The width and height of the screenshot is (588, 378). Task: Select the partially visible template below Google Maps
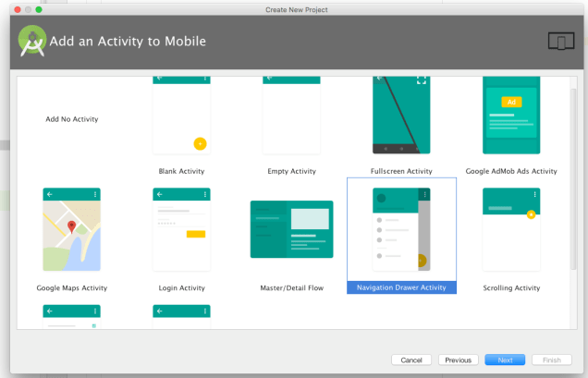point(71,317)
